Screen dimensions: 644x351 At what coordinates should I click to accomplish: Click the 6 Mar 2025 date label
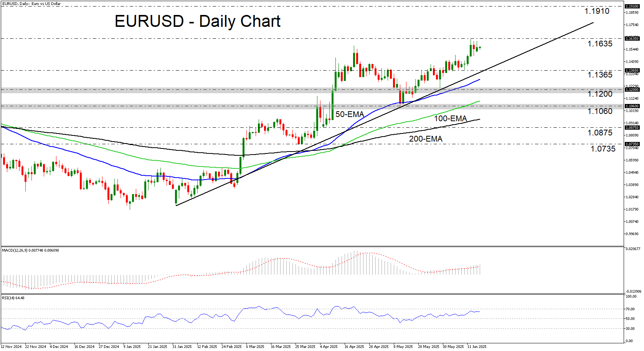[x=255, y=347]
